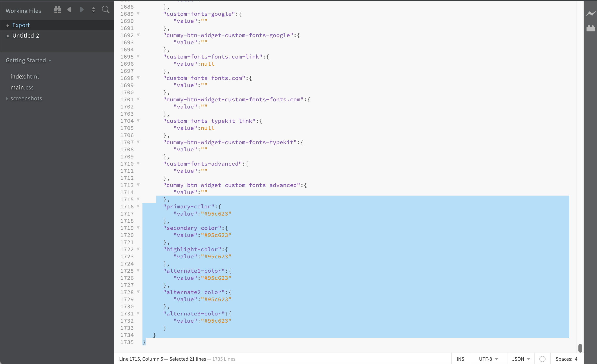Click the navigate forward arrow icon

coord(82,10)
